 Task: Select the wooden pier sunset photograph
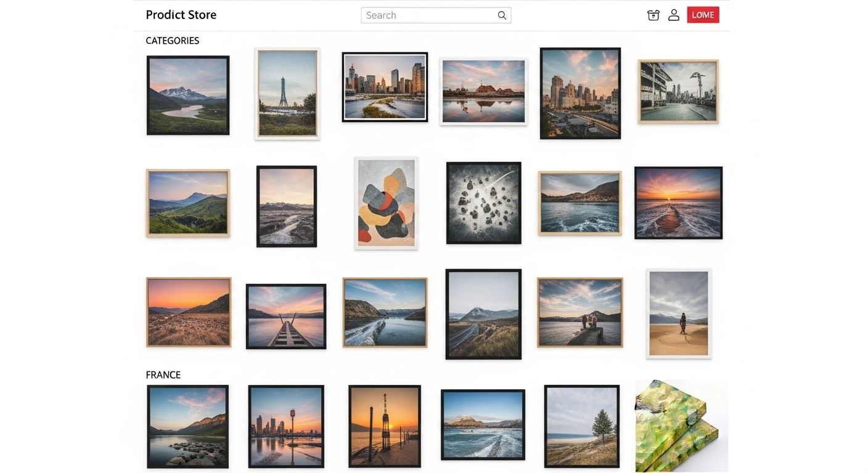tap(286, 315)
